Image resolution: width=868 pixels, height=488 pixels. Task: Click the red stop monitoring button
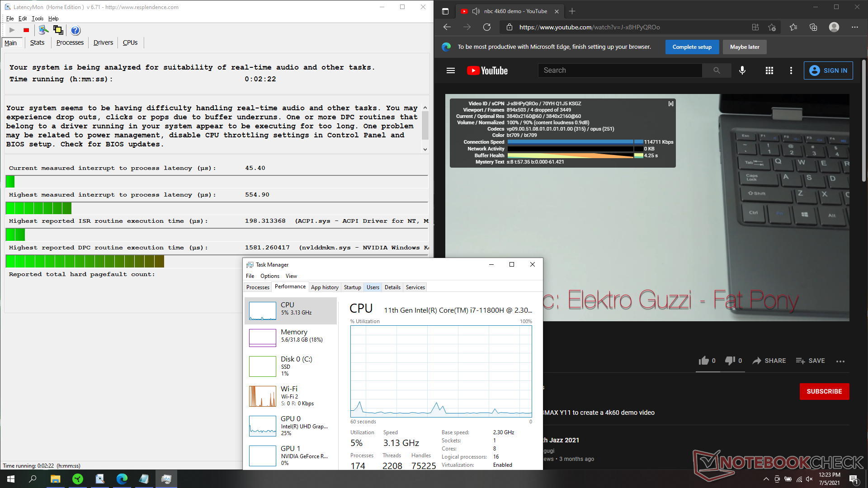(26, 30)
